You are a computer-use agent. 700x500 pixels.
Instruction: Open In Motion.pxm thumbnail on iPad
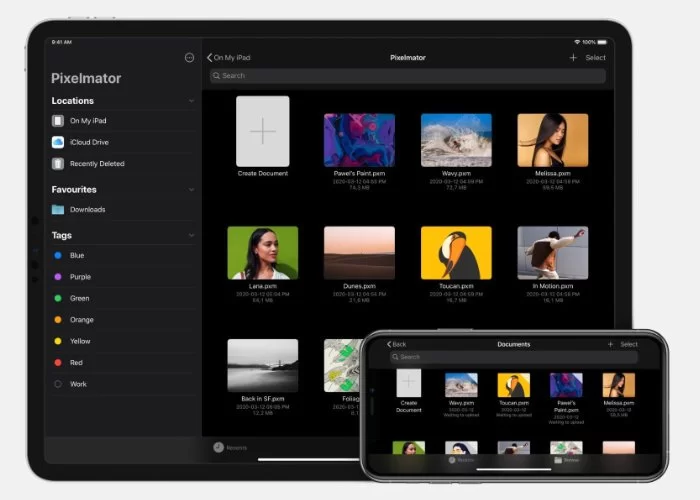[553, 253]
